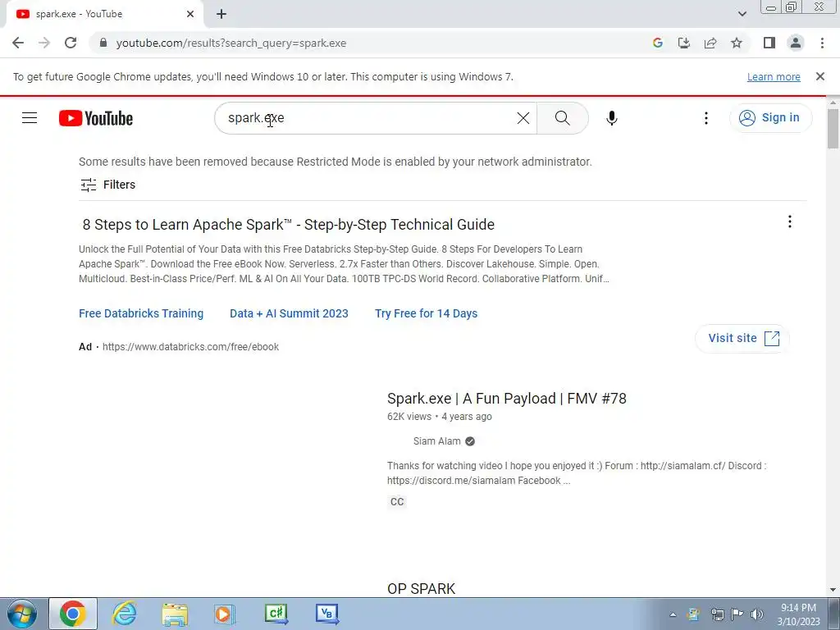Open the VB taskbar application

click(x=327, y=614)
